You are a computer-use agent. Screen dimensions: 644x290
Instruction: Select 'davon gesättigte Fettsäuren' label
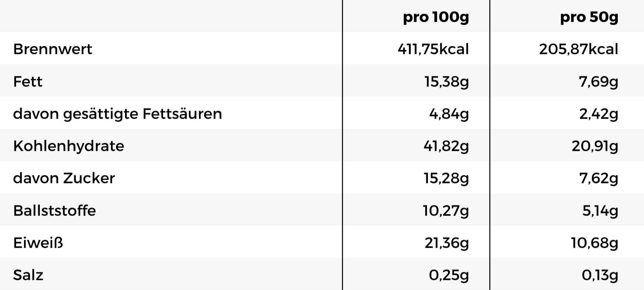click(x=117, y=114)
